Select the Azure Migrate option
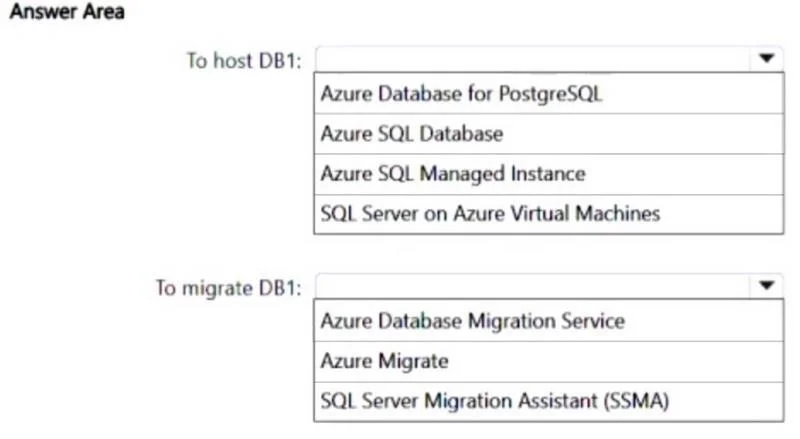 point(549,361)
